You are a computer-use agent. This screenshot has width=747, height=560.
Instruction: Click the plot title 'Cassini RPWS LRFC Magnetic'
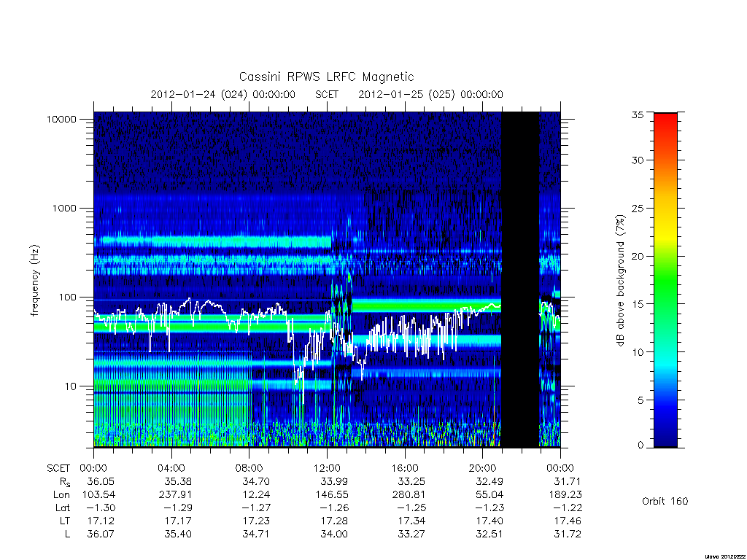(x=326, y=77)
